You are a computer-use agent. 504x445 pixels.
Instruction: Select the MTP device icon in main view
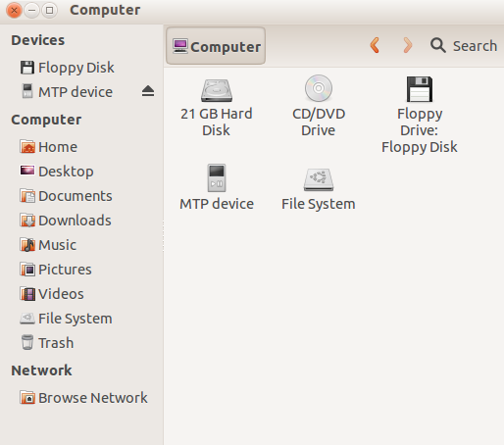pos(217,177)
